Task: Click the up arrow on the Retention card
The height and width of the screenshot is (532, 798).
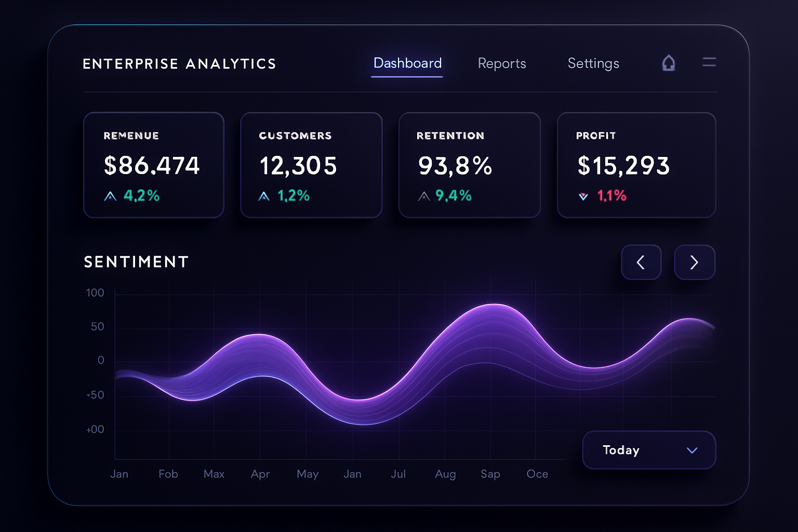Action: (423, 196)
